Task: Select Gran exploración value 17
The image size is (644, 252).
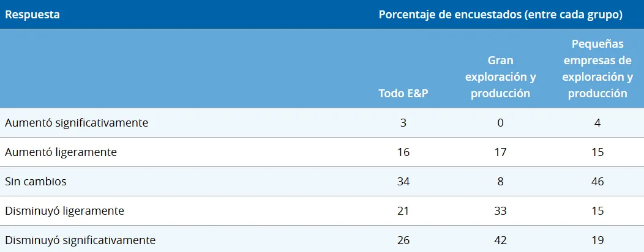Action: coord(500,152)
